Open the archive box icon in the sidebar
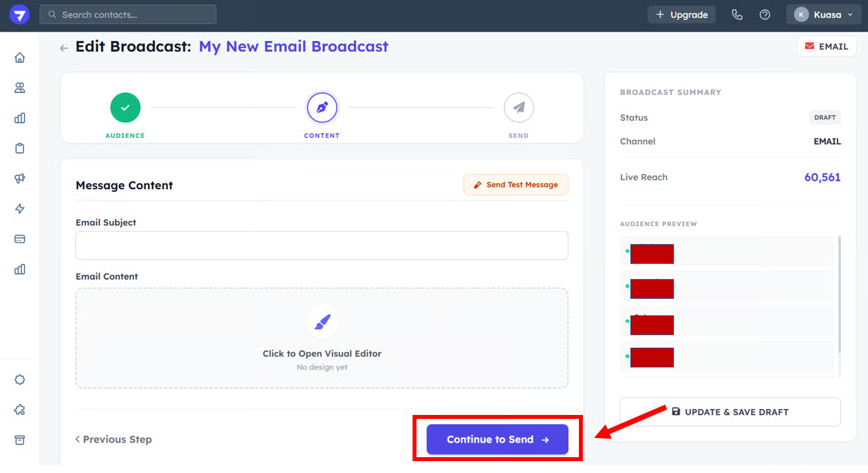Screen dimensions: 868x473 (20, 440)
